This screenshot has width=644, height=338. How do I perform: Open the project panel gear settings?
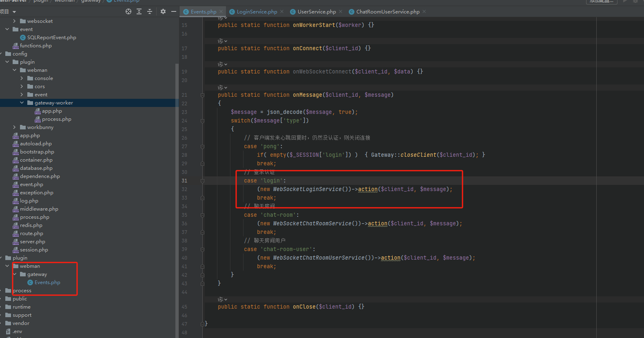tap(163, 11)
